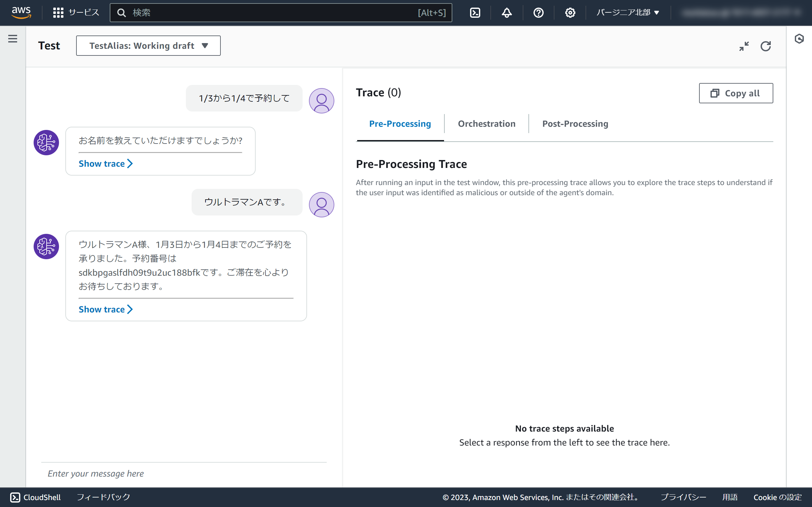Click the AWS logo home icon
812x507 pixels.
pos(21,12)
